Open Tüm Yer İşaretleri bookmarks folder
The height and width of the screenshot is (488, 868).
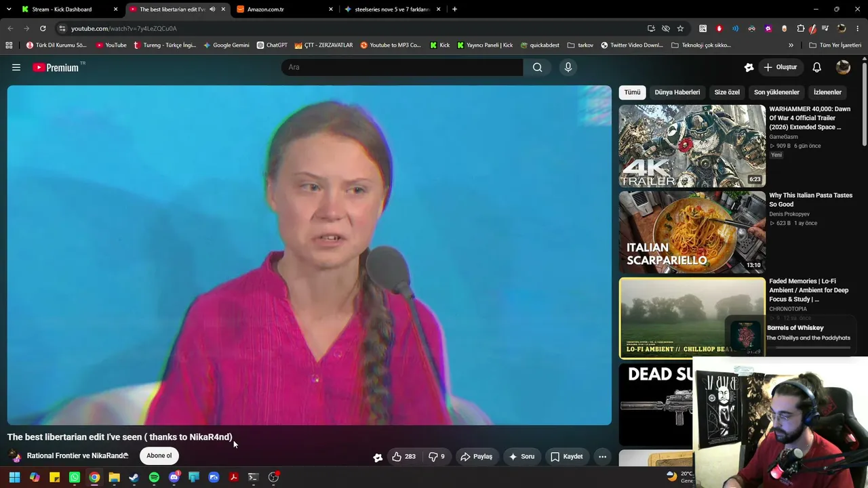835,45
